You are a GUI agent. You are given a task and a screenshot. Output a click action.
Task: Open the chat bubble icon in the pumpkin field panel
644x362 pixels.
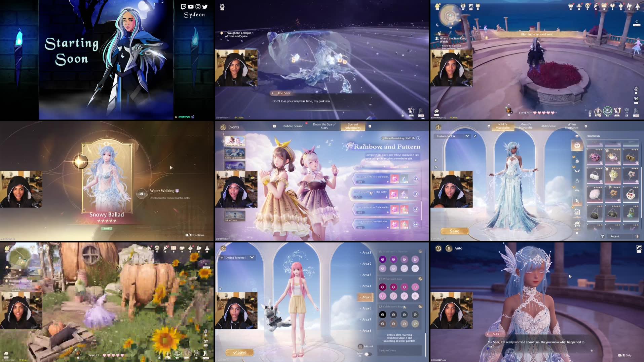coord(6,354)
